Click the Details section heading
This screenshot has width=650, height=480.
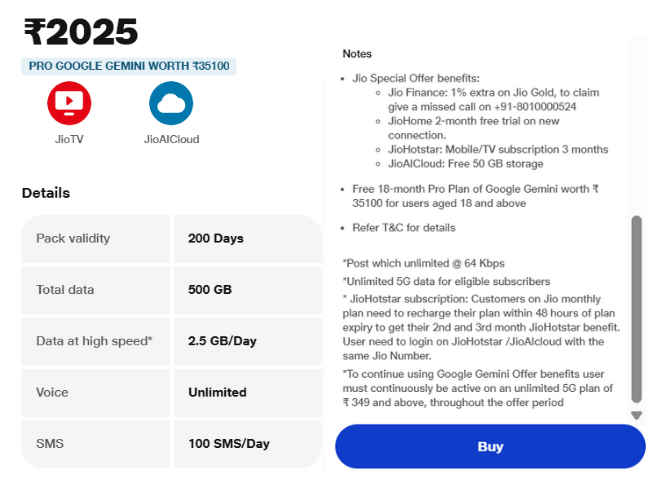click(46, 193)
